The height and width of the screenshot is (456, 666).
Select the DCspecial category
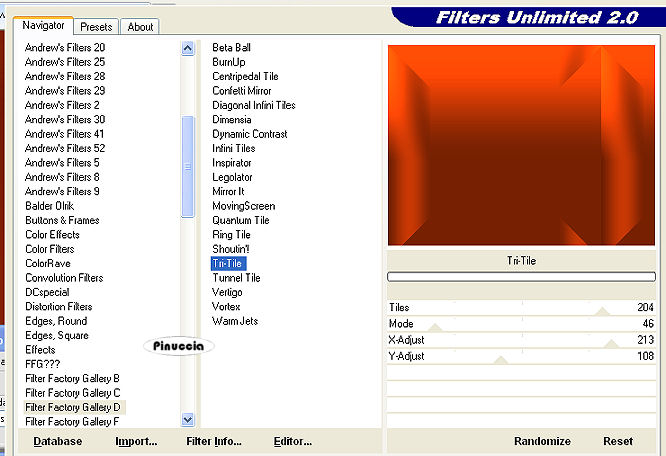[x=47, y=293]
